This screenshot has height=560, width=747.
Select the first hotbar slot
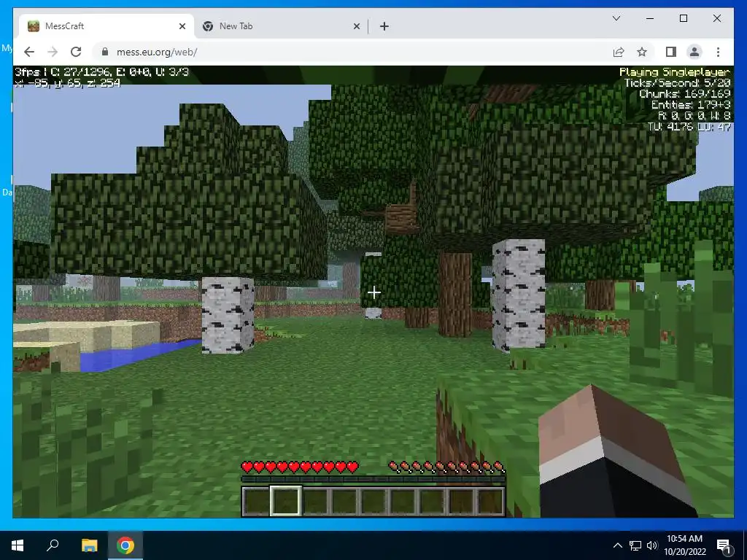point(256,501)
